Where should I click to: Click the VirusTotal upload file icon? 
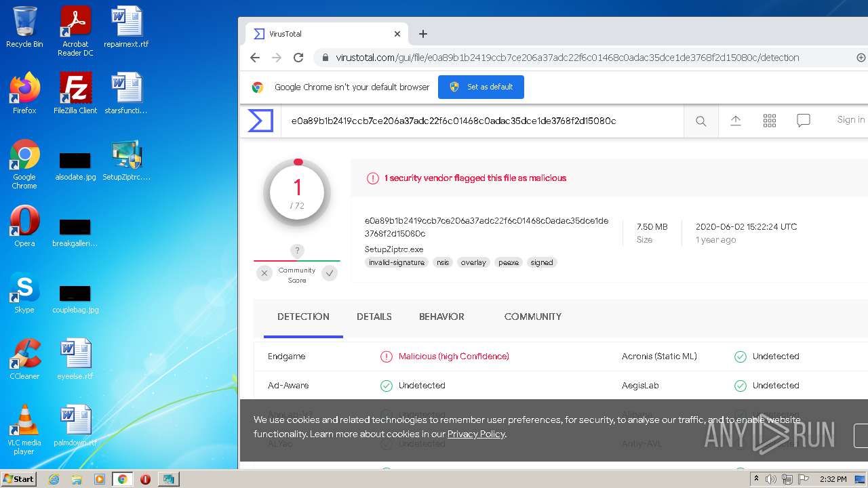[x=736, y=121]
